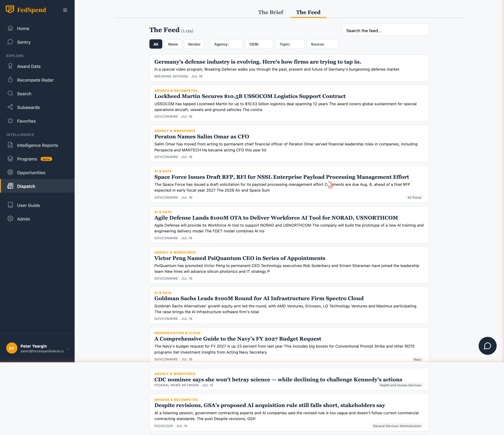Screen dimensions: 504x435
Task: Click FEDERAL NEWS NETWORK · JUL 15 source line
Action: pyautogui.click(x=184, y=385)
